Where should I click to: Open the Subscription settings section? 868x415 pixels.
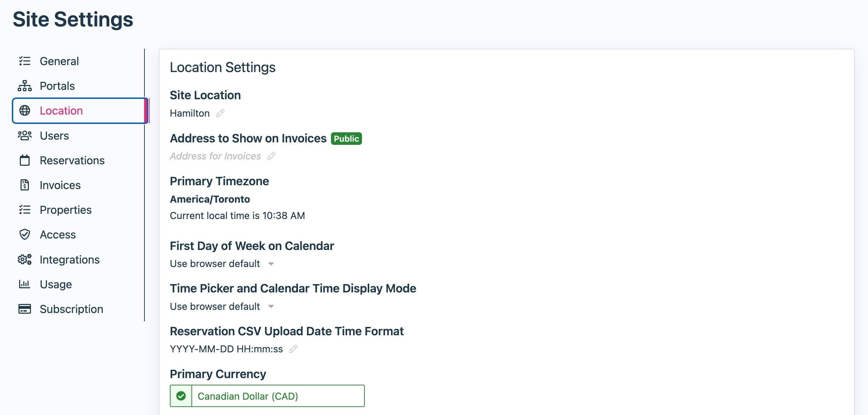71,309
